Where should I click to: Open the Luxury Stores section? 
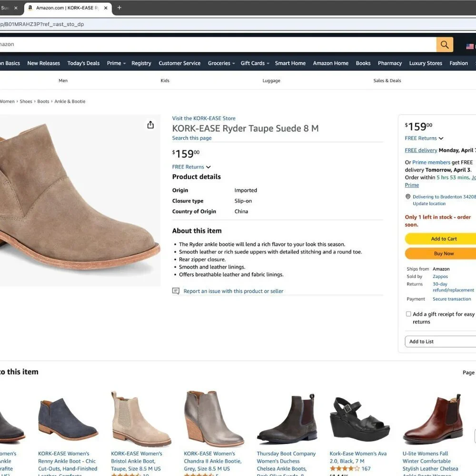[x=426, y=63]
